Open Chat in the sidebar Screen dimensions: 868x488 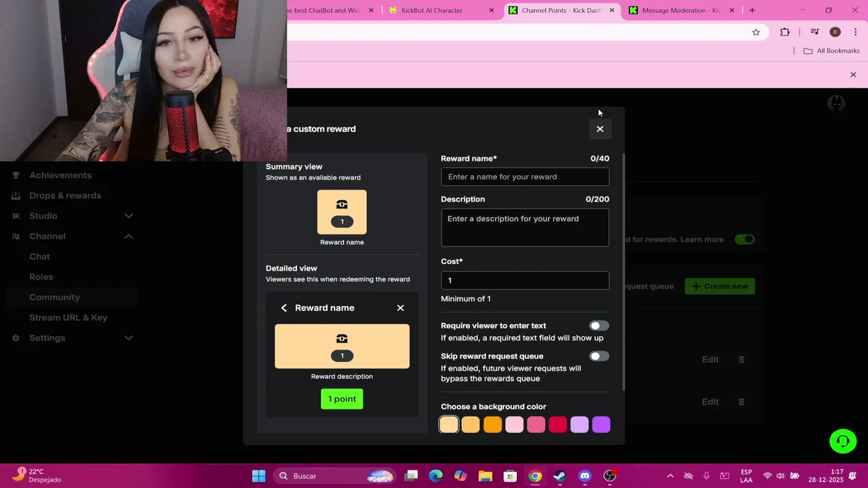(39, 256)
